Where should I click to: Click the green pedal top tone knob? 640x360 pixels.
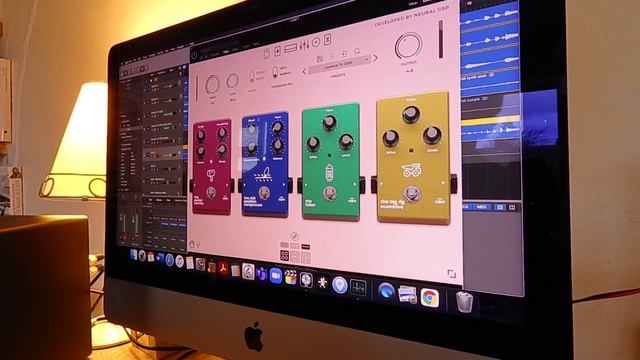tap(329, 123)
